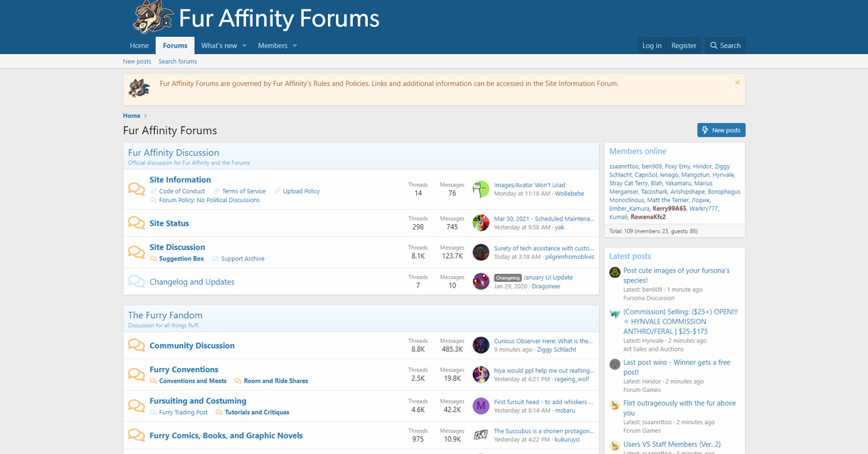Open Forum Policy: No Political Discussions link
Image resolution: width=868 pixels, height=454 pixels.
click(209, 200)
